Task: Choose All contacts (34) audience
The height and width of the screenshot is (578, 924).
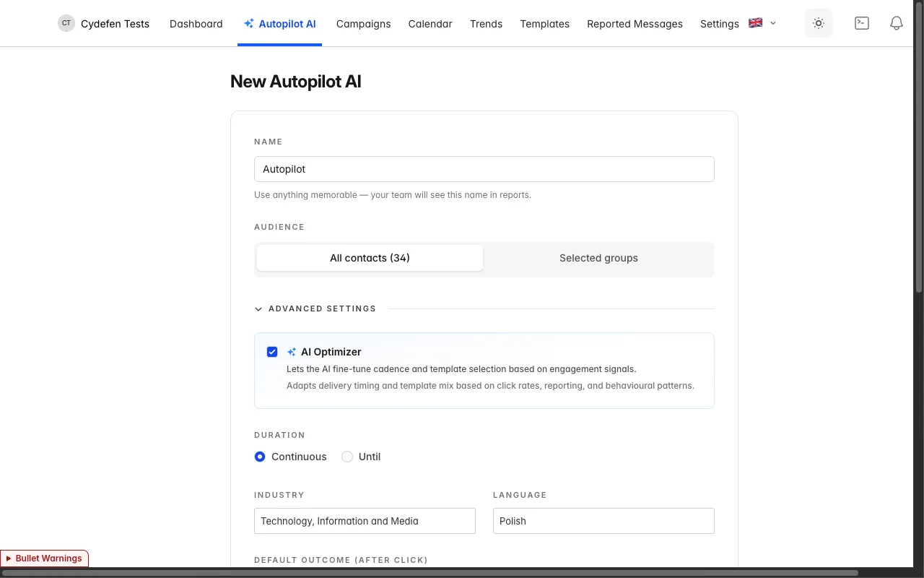Action: coord(370,258)
